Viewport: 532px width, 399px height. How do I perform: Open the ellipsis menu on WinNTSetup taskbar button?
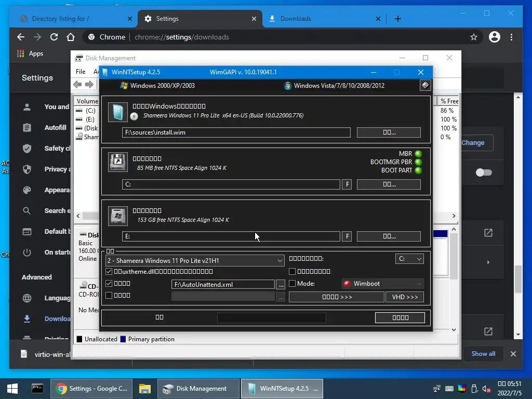(x=315, y=389)
